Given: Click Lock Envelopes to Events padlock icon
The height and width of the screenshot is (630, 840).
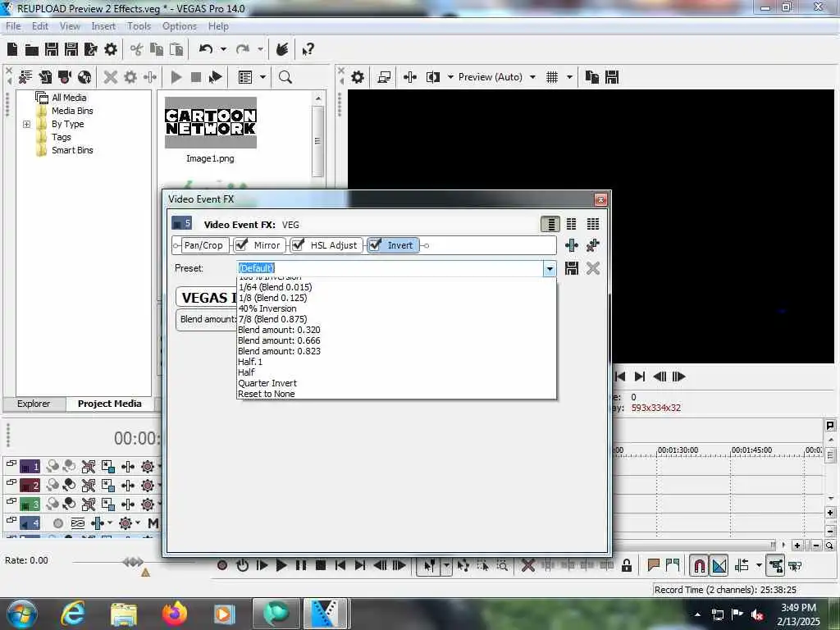Looking at the screenshot, I should (x=626, y=566).
